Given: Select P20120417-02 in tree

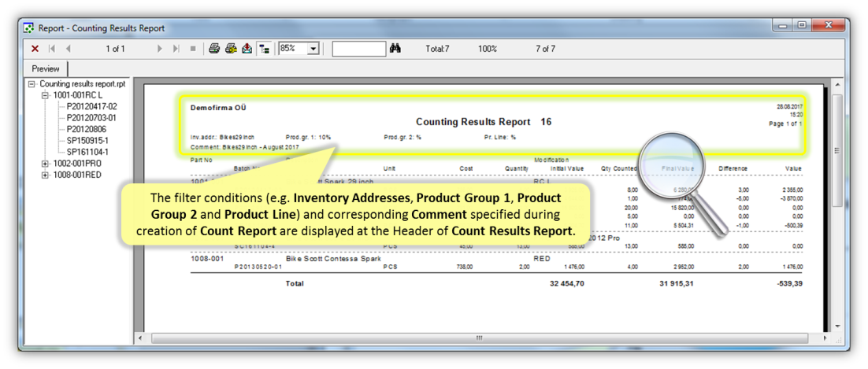Looking at the screenshot, I should pyautogui.click(x=92, y=106).
